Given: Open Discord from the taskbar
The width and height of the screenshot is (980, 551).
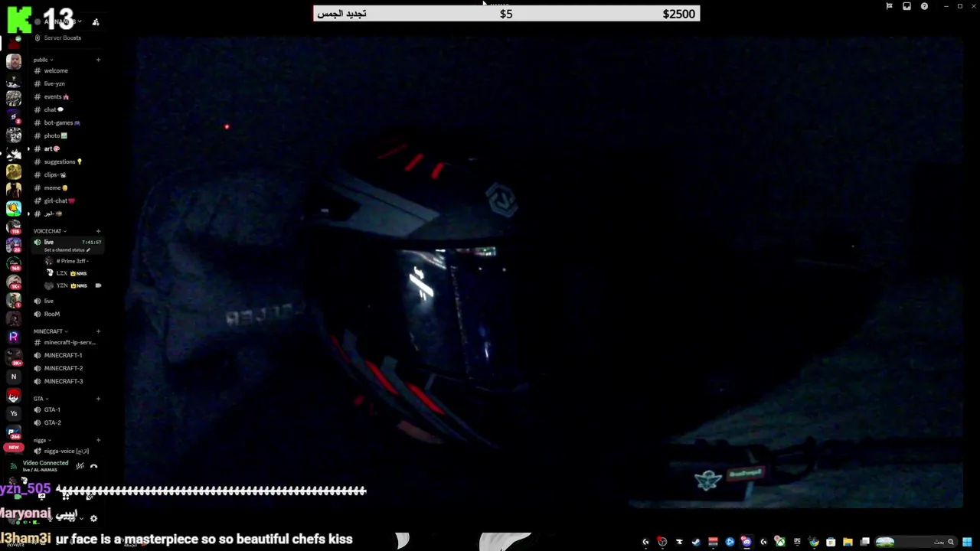Looking at the screenshot, I should click(746, 542).
